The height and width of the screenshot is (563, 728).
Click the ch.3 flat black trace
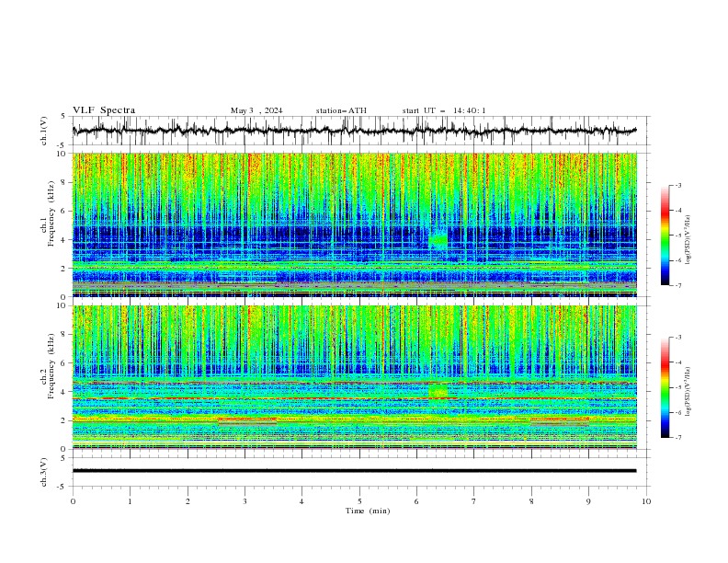[354, 471]
